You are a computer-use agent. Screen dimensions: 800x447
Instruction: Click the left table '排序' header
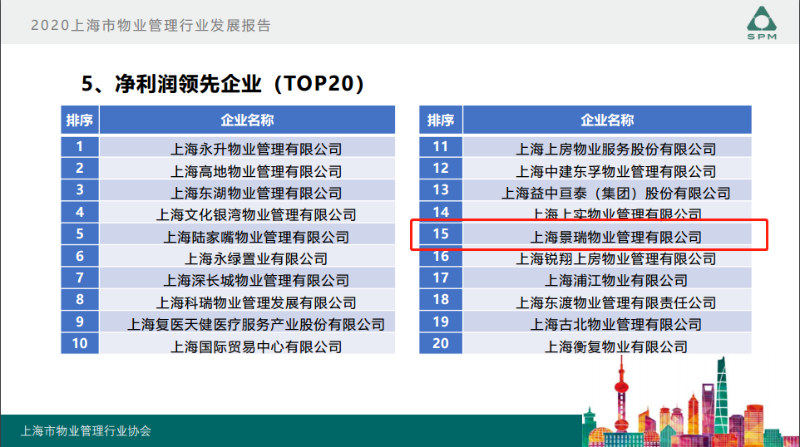click(80, 120)
